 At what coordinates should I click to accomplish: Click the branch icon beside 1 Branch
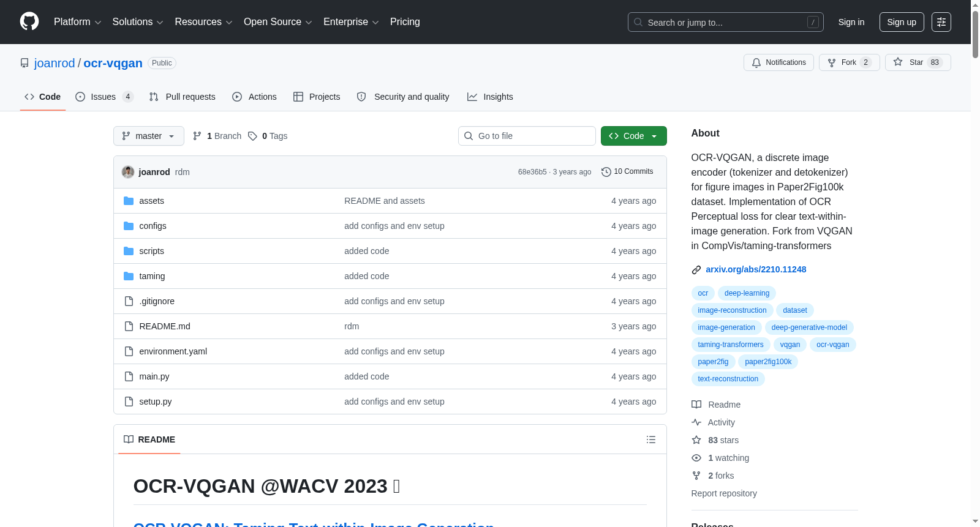click(x=197, y=136)
